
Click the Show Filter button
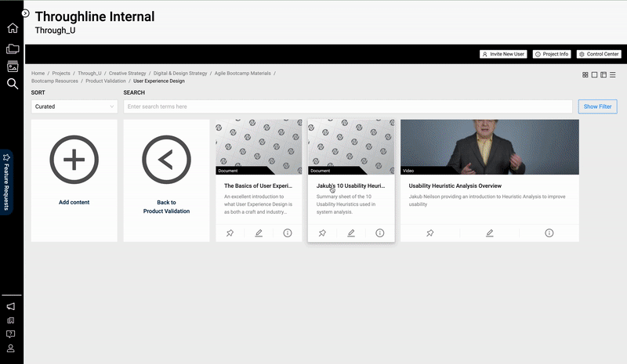597,106
